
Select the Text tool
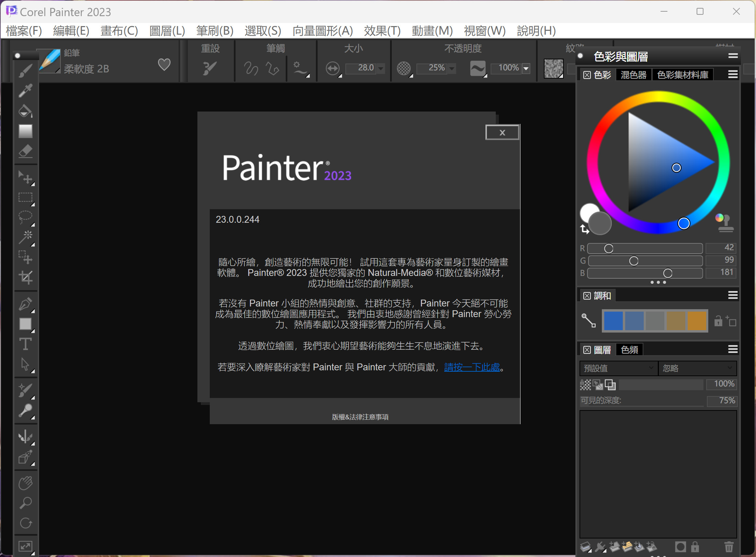pyautogui.click(x=25, y=344)
